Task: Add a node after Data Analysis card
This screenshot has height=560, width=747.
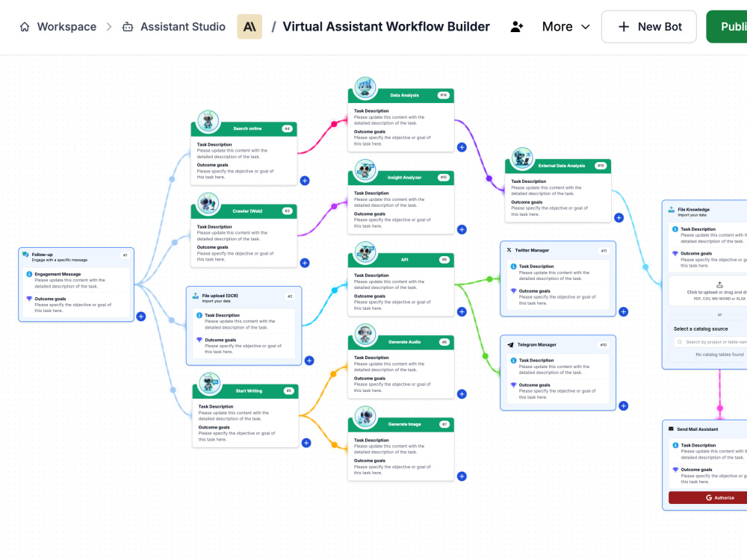Action: coord(462,147)
